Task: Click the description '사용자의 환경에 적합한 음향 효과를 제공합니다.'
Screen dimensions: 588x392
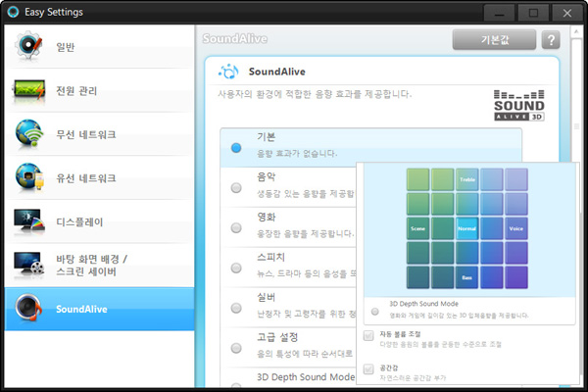Action: click(x=315, y=94)
